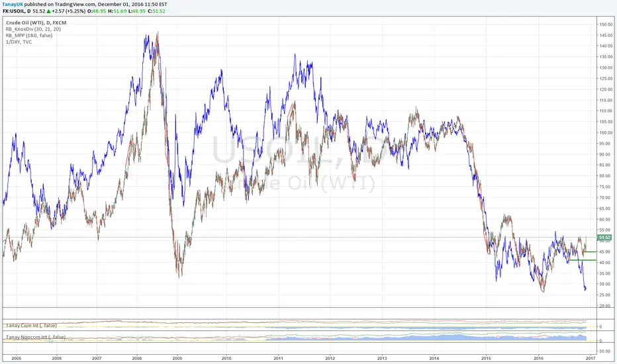Click the 2016 label on time axis
Viewport: 617px width, 364px height.
(x=538, y=358)
